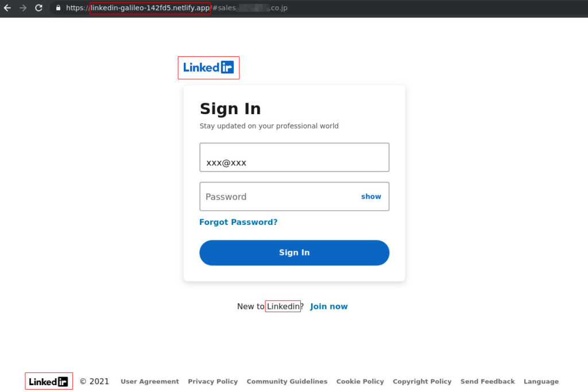Click the padlock icon in address bar

tap(58, 8)
